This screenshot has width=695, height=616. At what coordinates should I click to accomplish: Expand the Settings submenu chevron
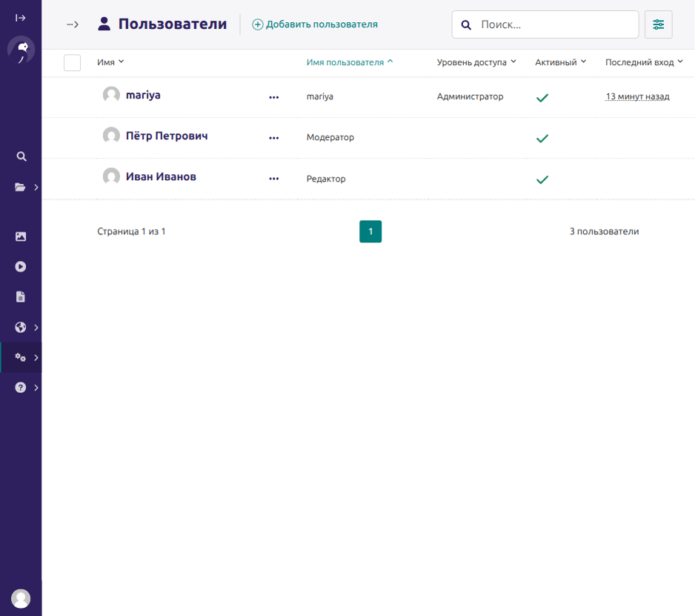[36, 357]
